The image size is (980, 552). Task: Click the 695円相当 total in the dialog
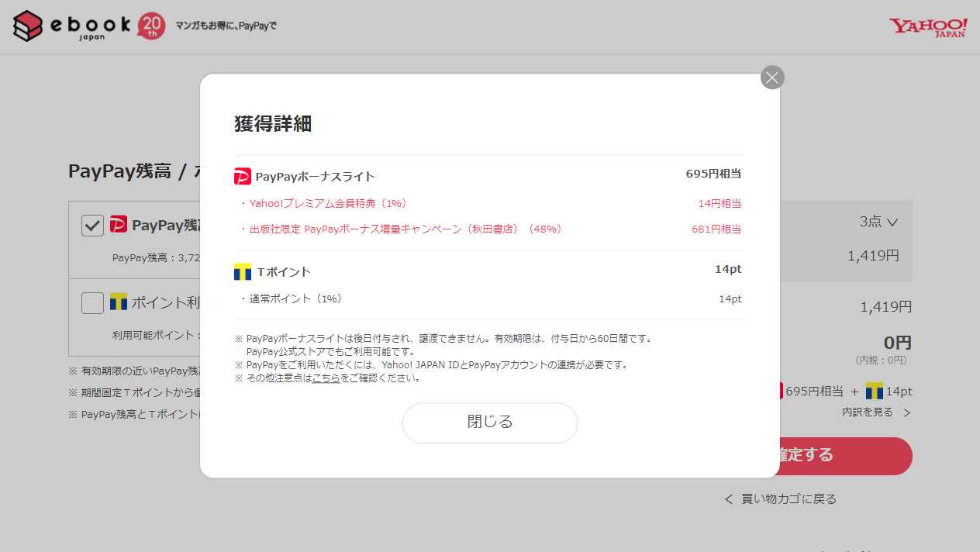pyautogui.click(x=713, y=174)
